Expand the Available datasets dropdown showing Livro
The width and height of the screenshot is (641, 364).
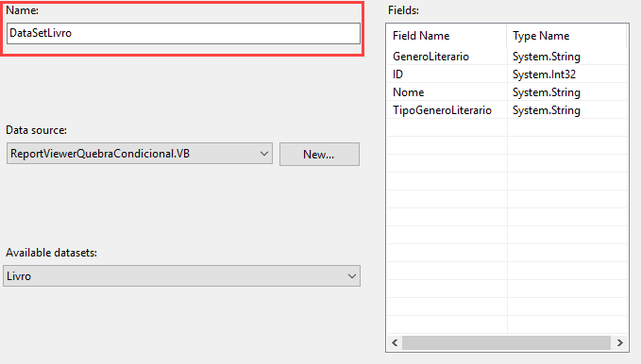(x=181, y=276)
